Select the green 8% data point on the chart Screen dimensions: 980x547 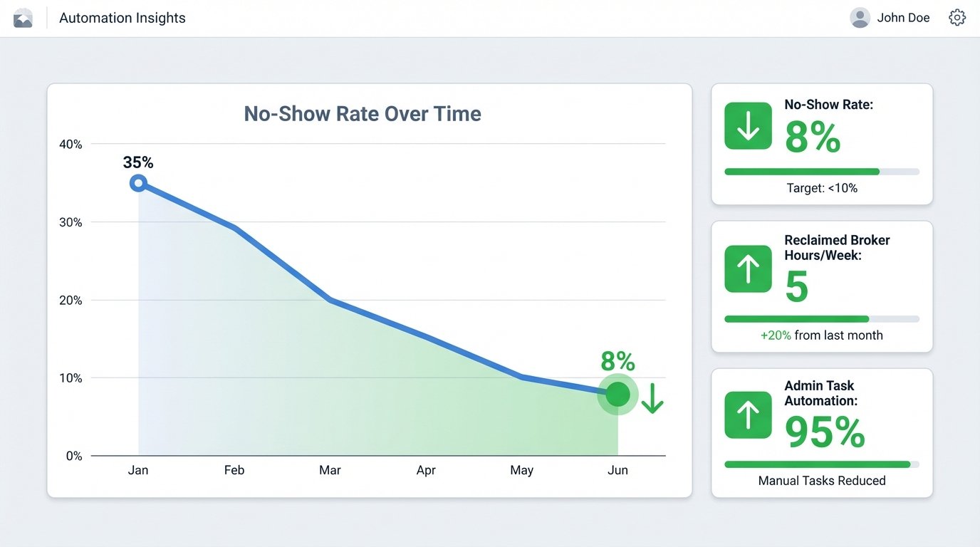[617, 394]
